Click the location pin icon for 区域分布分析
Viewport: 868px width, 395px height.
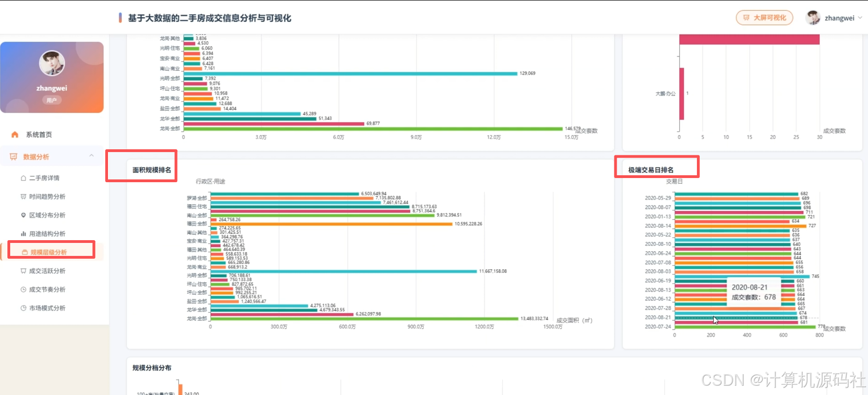(23, 215)
